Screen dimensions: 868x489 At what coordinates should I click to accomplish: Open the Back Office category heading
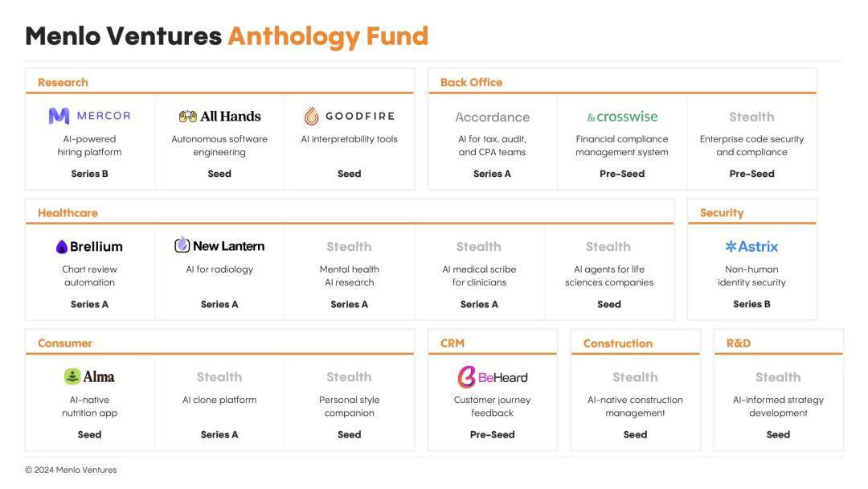(472, 83)
